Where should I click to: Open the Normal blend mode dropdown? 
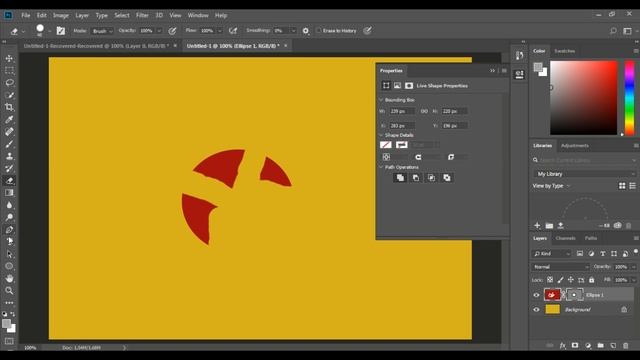560,267
